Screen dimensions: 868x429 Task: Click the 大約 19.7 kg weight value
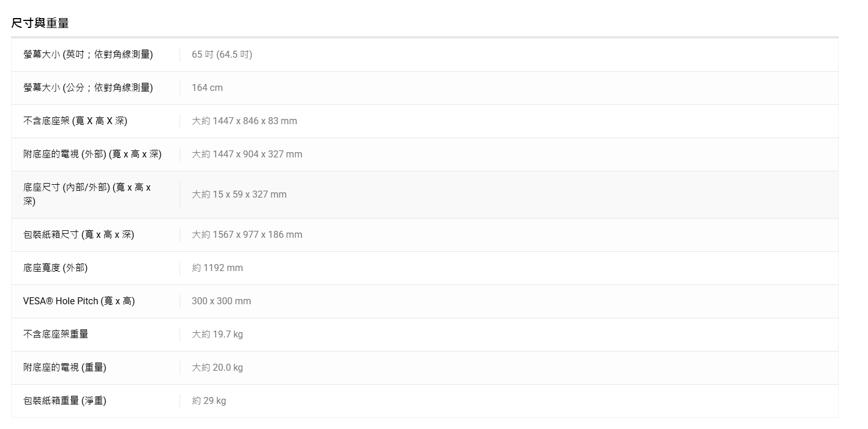217,334
